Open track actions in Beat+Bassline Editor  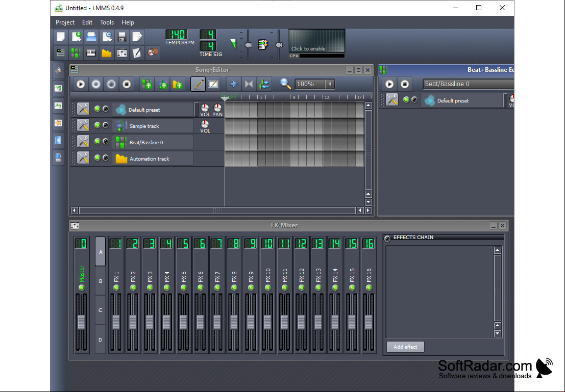(392, 100)
